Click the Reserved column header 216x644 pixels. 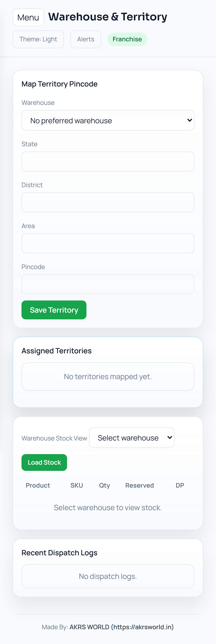pos(140,486)
